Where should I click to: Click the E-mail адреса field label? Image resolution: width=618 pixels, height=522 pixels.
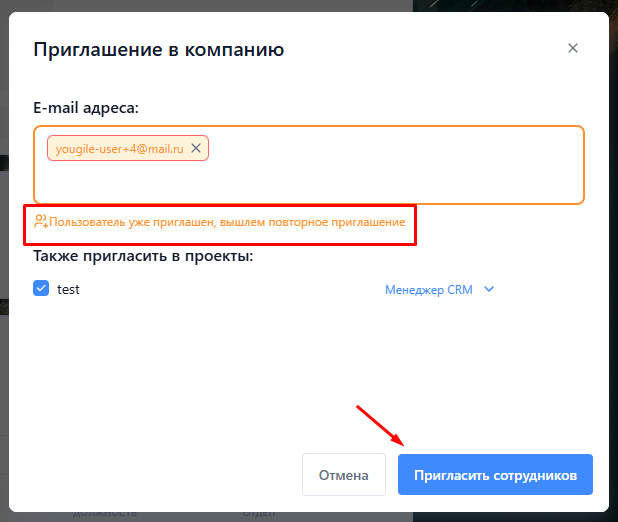tap(86, 106)
